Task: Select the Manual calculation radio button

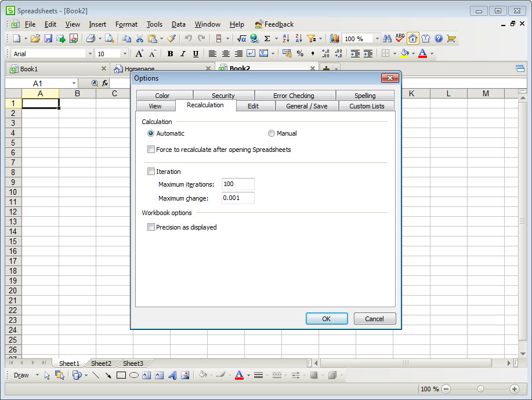Action: point(272,133)
